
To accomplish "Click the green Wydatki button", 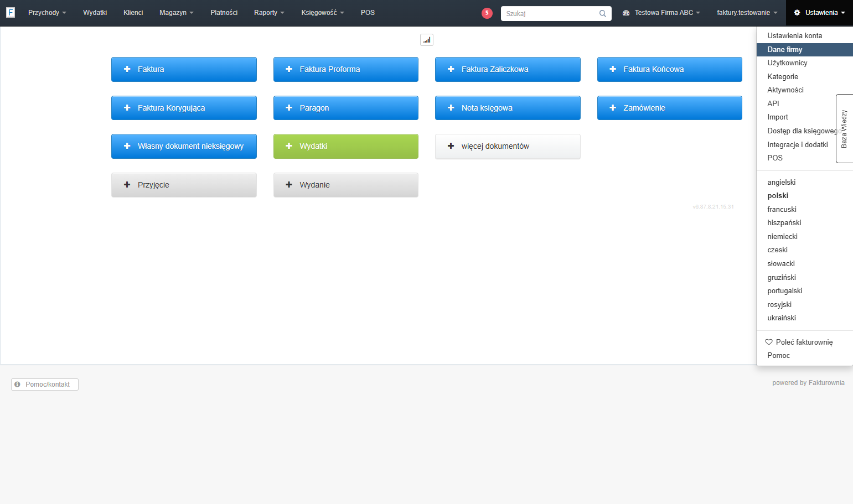I will click(346, 146).
